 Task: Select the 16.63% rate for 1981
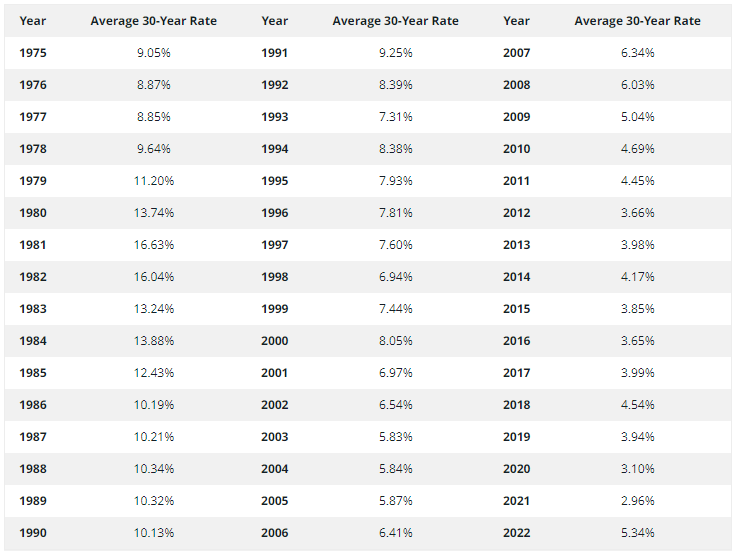[x=153, y=245]
